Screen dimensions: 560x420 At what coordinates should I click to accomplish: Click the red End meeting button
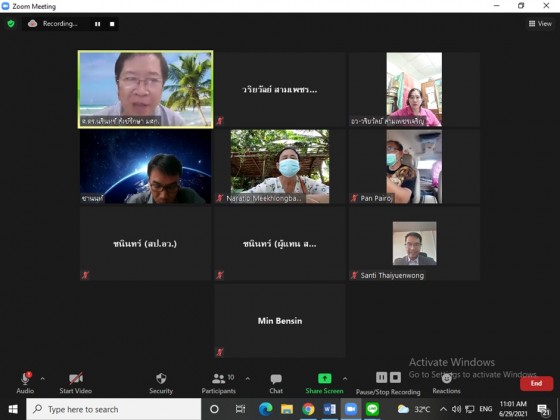click(536, 384)
